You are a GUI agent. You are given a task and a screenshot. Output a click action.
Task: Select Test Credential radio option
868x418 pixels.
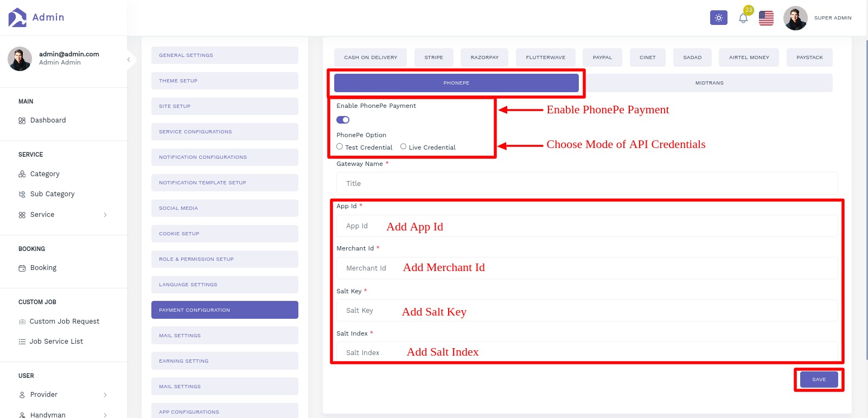point(340,146)
